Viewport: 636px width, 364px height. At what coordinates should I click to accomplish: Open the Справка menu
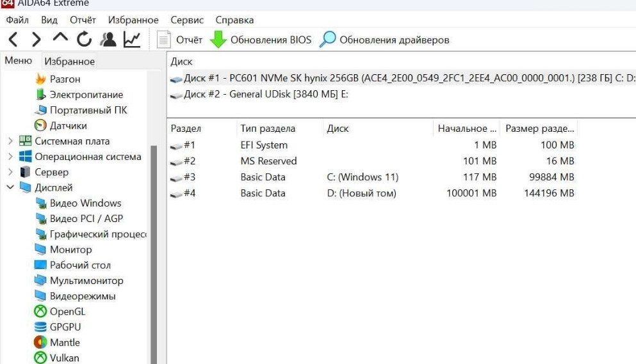tap(234, 20)
